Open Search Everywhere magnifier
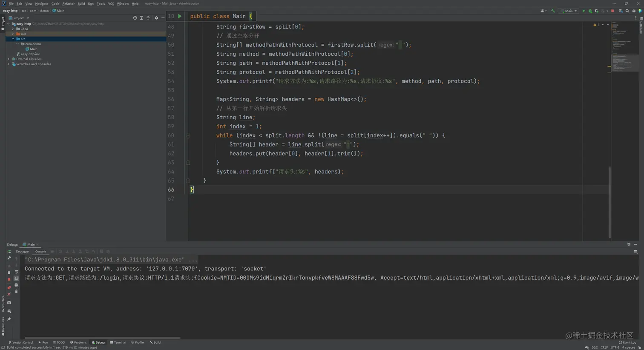 pos(627,11)
